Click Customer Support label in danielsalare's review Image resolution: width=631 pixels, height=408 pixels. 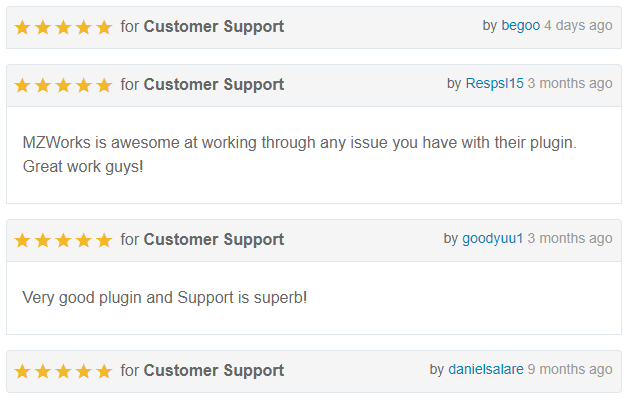[214, 370]
